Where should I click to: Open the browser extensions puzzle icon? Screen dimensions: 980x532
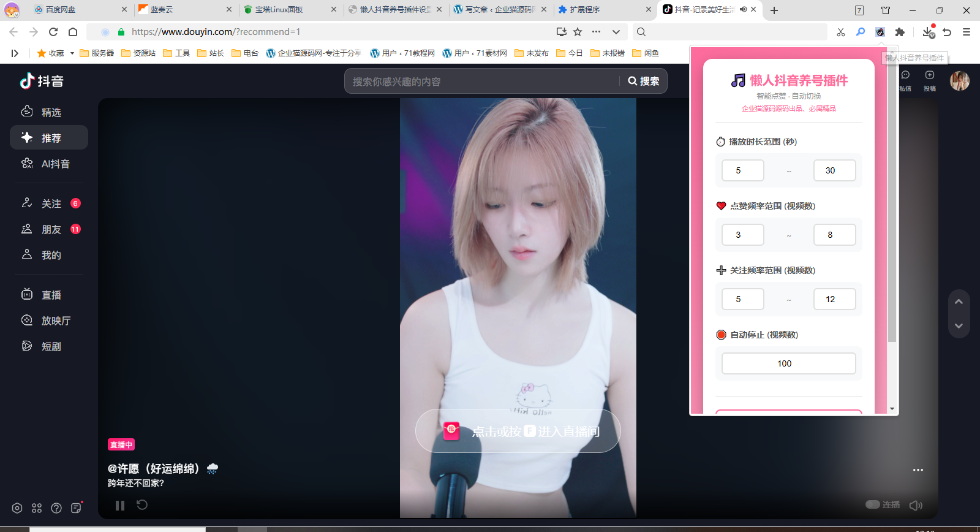[899, 32]
